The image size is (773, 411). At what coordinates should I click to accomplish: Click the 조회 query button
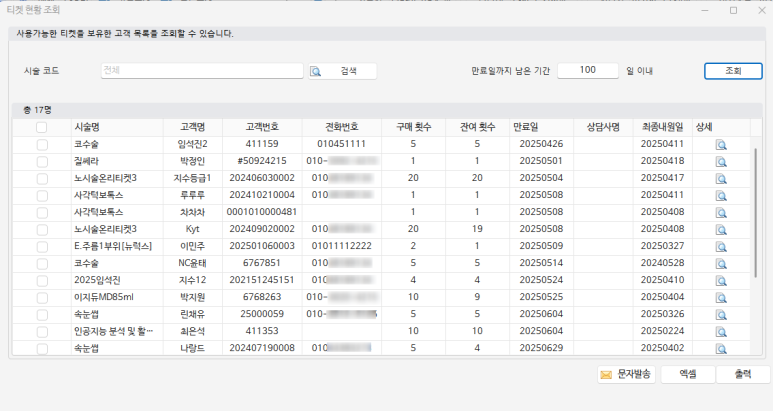pyautogui.click(x=733, y=71)
